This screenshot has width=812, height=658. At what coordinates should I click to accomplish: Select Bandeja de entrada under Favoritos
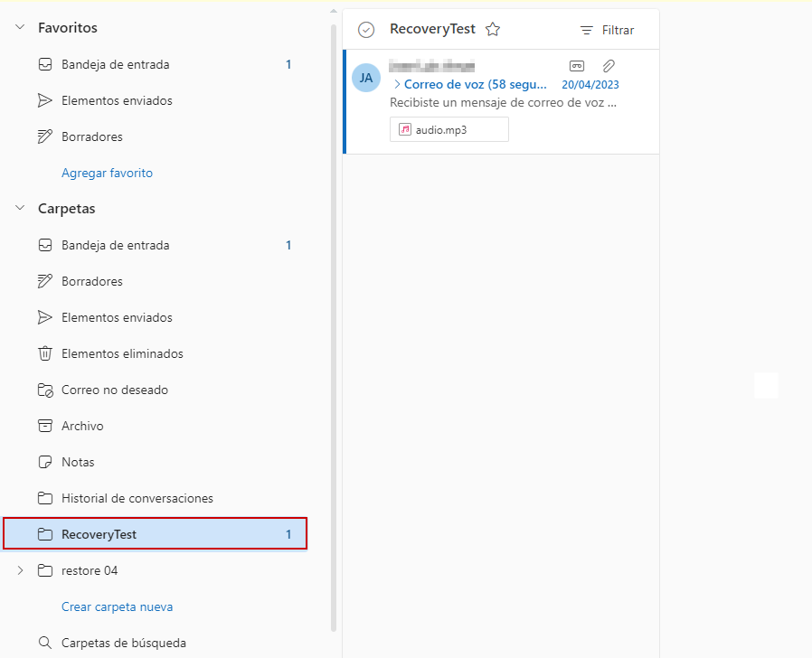pos(115,64)
